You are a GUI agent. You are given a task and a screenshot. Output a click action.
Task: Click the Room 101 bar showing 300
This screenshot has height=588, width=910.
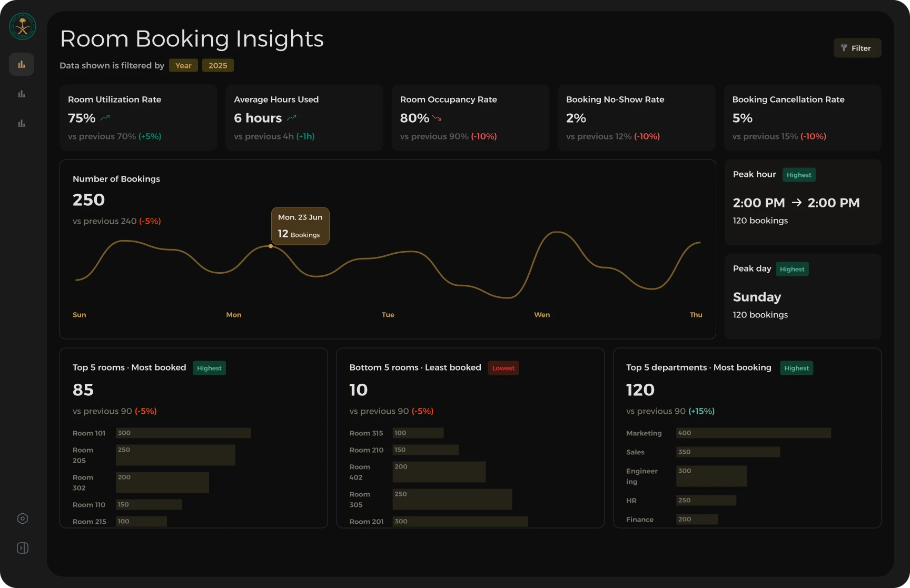(183, 433)
